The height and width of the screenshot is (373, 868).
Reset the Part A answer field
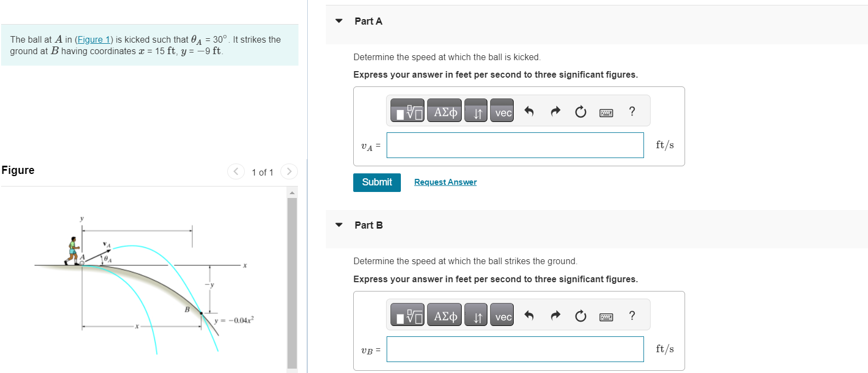(x=580, y=112)
